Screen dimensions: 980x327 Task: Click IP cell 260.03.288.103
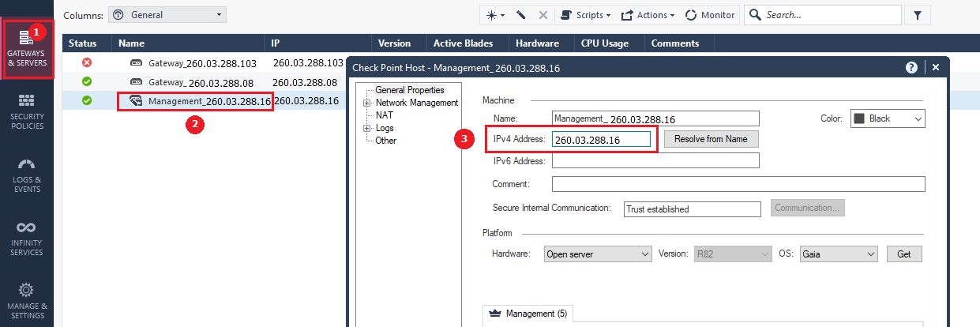coord(308,62)
